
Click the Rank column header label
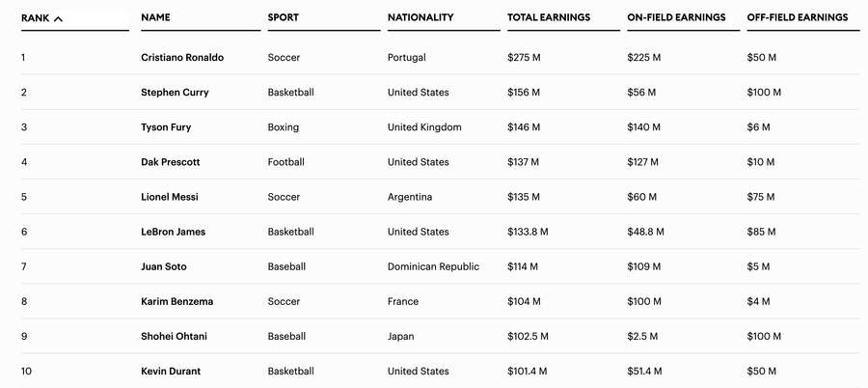tap(35, 17)
